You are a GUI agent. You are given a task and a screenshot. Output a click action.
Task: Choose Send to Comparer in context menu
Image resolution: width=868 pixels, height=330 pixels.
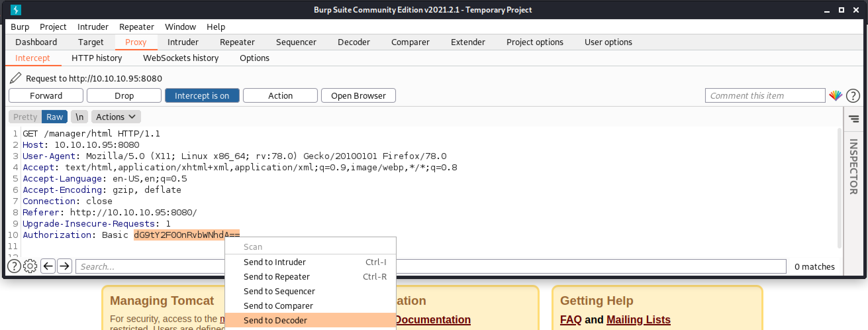pyautogui.click(x=310, y=305)
